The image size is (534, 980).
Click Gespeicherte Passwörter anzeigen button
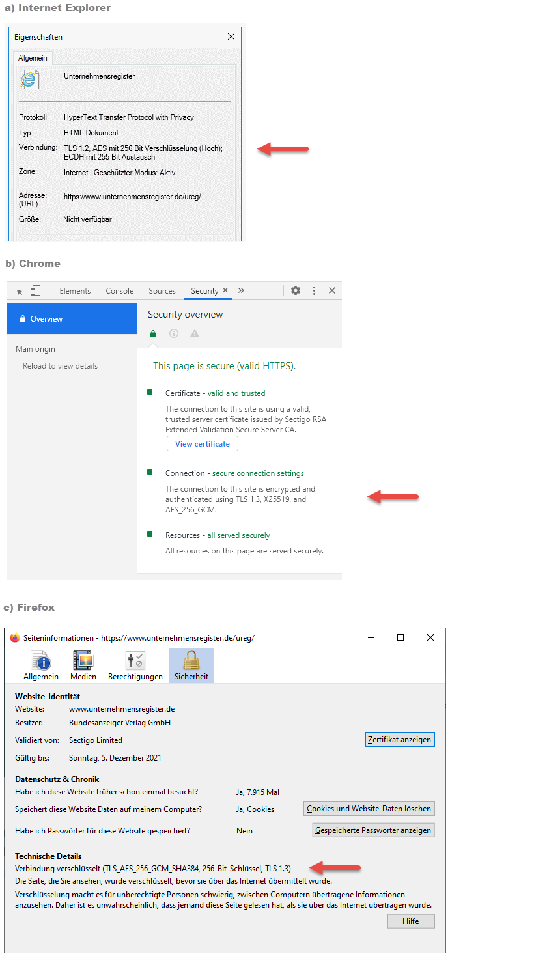click(373, 830)
